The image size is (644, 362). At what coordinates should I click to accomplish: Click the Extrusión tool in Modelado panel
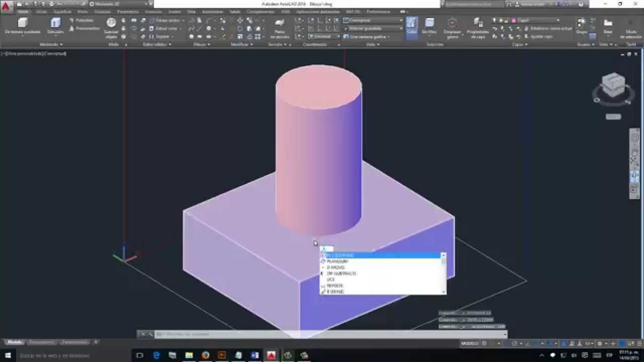tap(55, 26)
